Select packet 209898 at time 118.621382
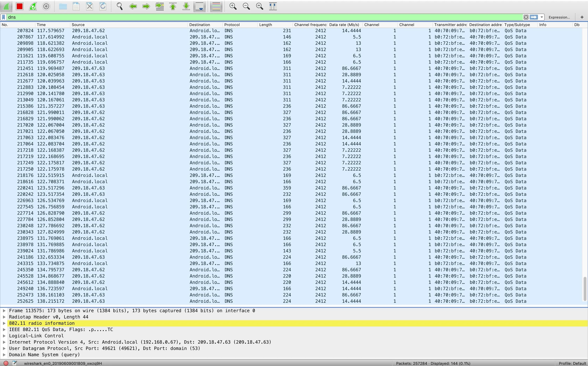This screenshot has width=588, height=366. (x=291, y=43)
